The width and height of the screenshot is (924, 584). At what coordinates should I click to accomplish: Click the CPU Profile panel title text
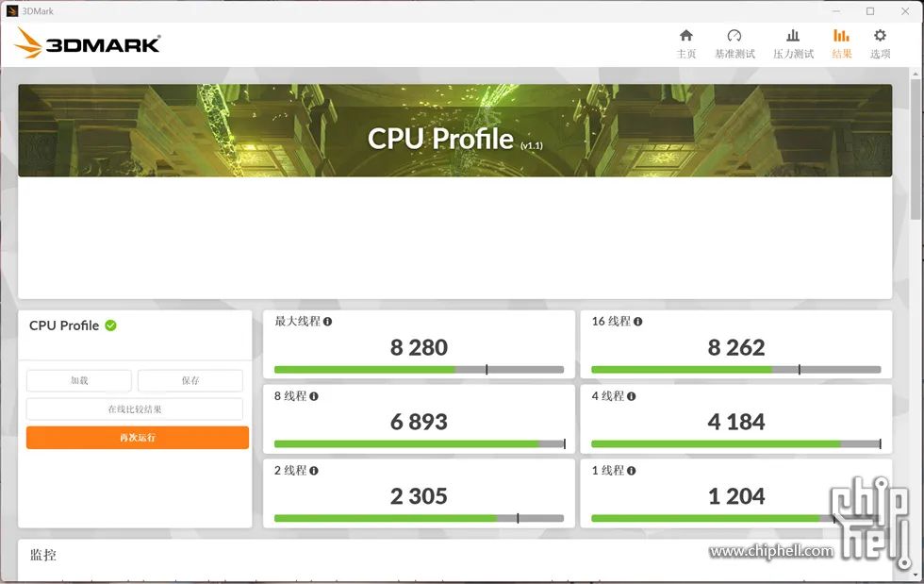[x=64, y=325]
